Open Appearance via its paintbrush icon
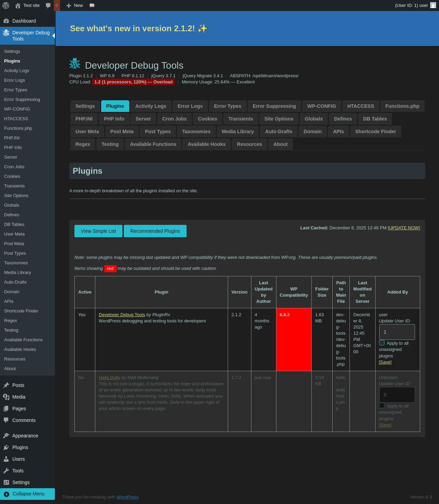The height and width of the screenshot is (504, 439). [6, 436]
